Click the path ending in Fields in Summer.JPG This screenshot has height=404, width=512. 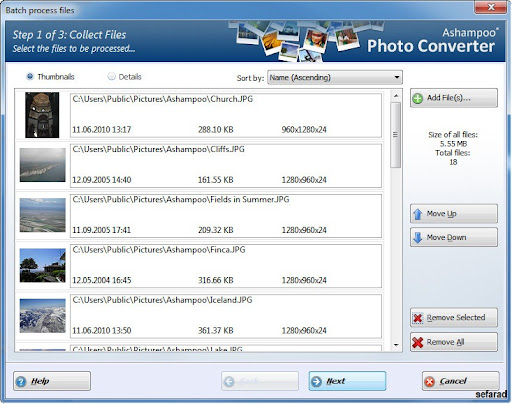(181, 200)
